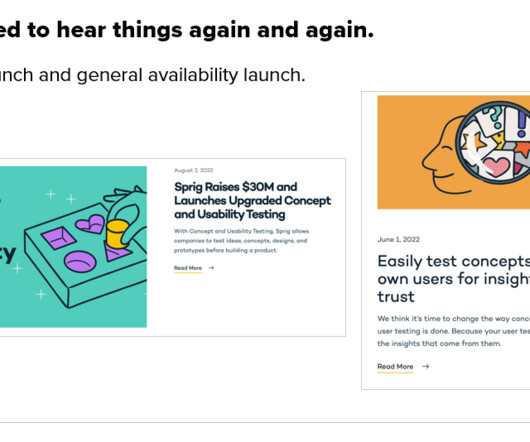Click the arrow icon beside the June 1 Read More
The image size is (530, 442).
(x=426, y=366)
